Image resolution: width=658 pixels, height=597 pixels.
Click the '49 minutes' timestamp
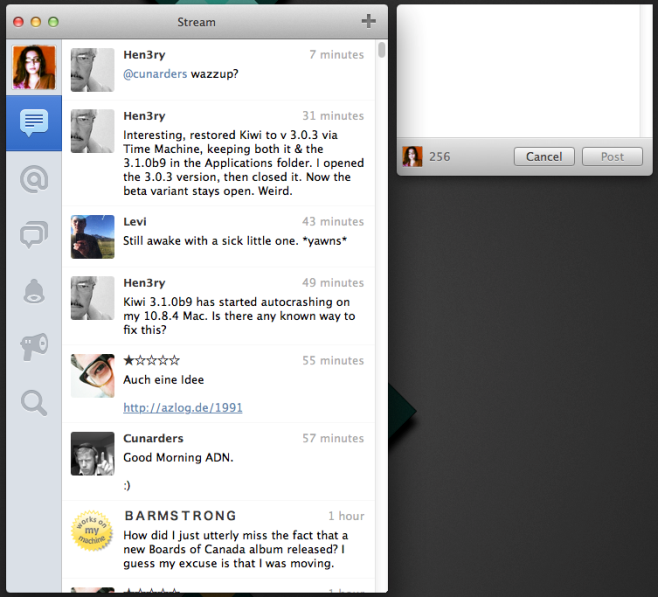coord(333,283)
